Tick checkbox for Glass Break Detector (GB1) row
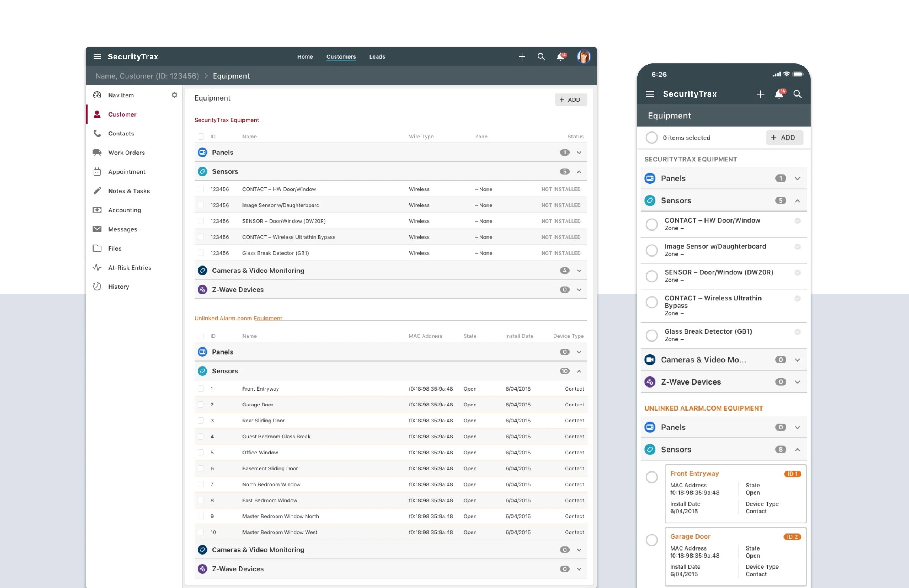909x588 pixels. (201, 253)
